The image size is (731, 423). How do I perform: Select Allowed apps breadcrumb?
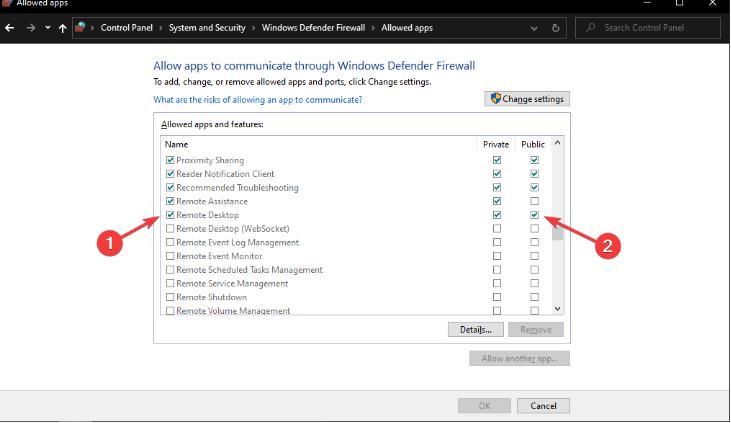point(407,28)
